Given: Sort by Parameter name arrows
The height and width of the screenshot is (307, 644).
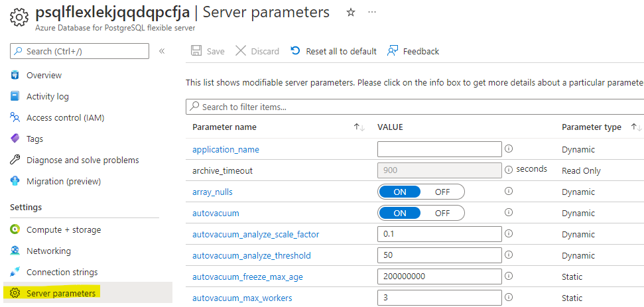Looking at the screenshot, I should pyautogui.click(x=359, y=127).
